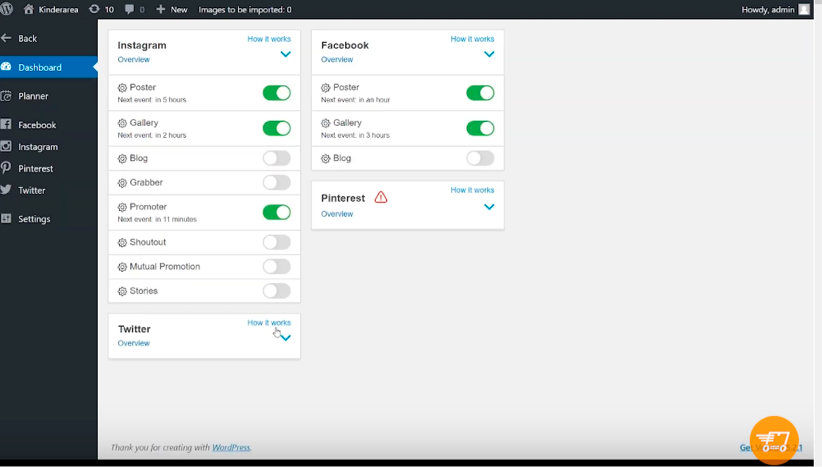Open the Twitter Overview link
The image size is (822, 467).
134,343
